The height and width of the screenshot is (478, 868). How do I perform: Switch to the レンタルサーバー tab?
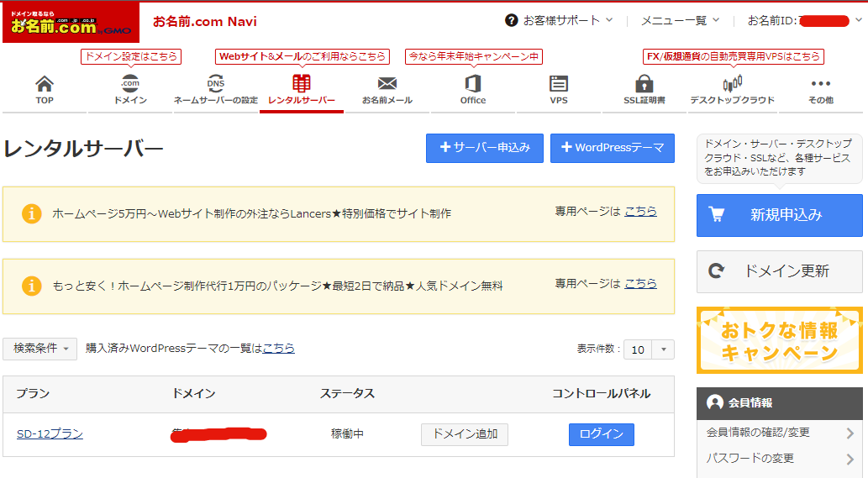pyautogui.click(x=301, y=90)
